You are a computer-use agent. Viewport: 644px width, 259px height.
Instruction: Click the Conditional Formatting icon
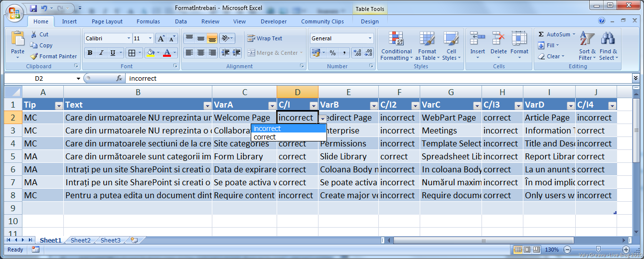pos(396,39)
